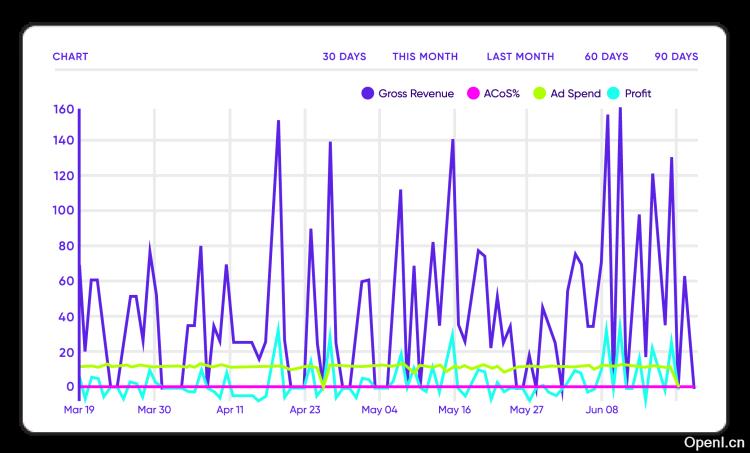750x453 pixels.
Task: Click the magenta ACoS% legend dot
Action: click(474, 94)
